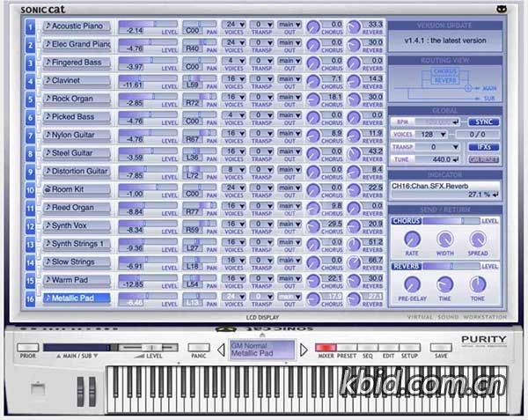Click the SAVE button

point(441,347)
